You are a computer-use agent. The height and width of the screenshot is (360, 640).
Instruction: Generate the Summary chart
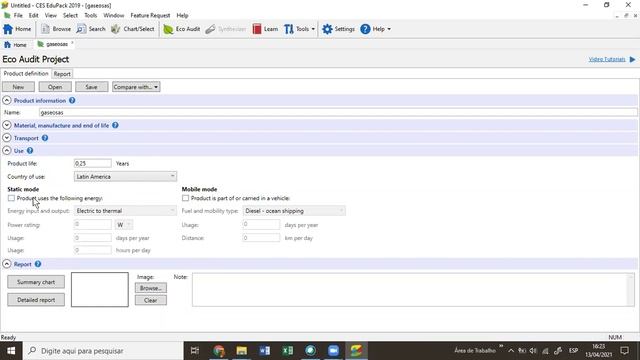(x=36, y=282)
